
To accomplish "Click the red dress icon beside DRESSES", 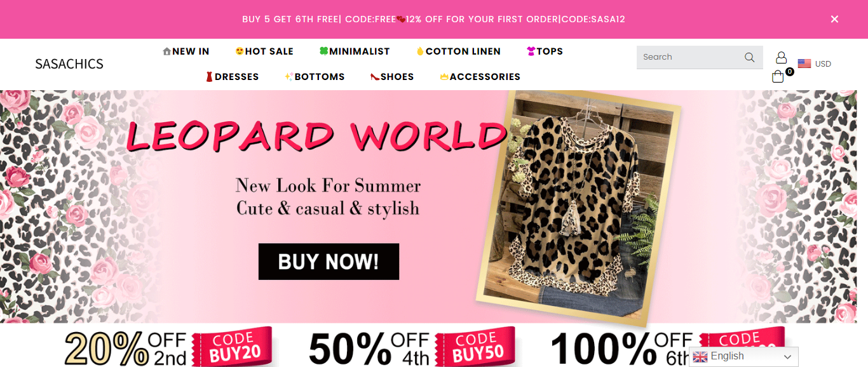I will point(209,77).
